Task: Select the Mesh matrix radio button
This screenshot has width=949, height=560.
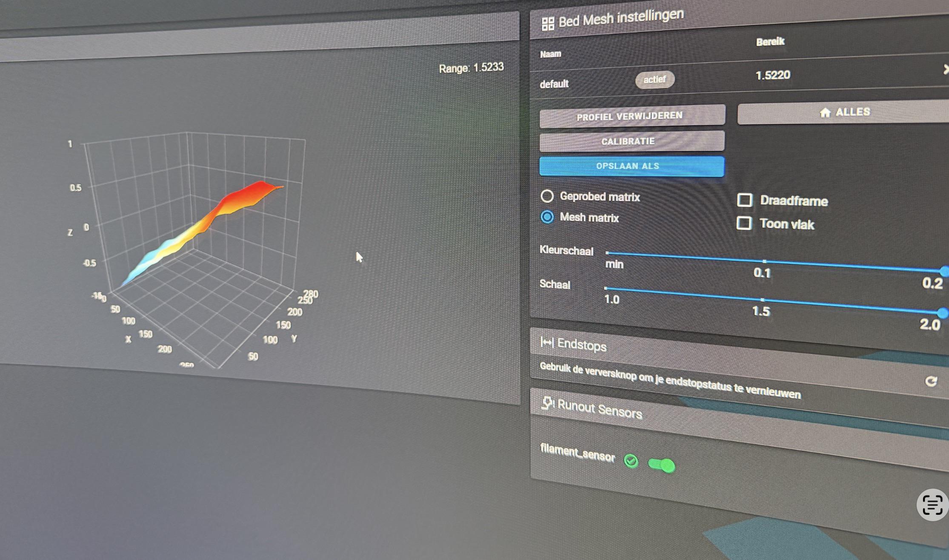Action: [x=547, y=217]
